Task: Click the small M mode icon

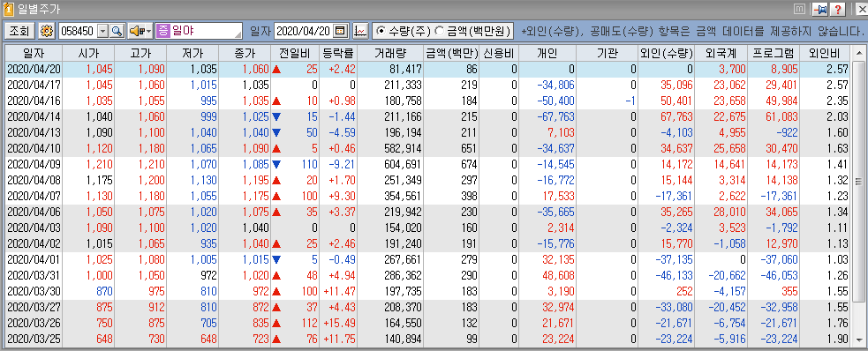Action: point(800,9)
